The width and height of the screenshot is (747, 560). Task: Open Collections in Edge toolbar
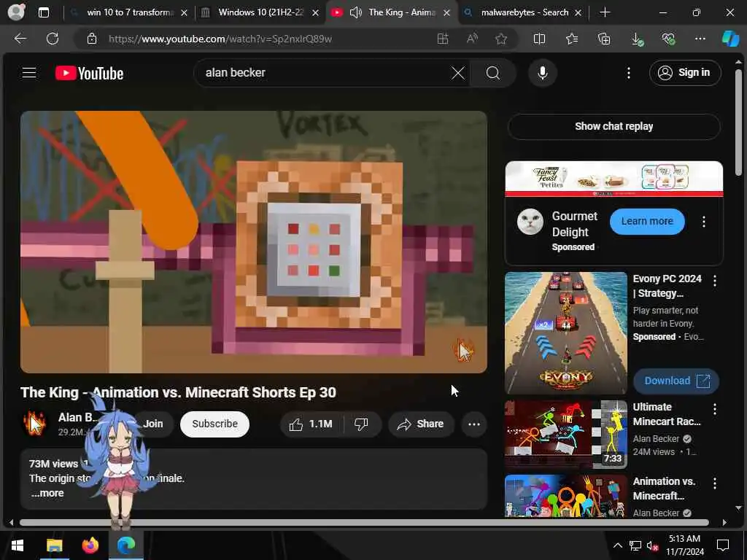pyautogui.click(x=604, y=39)
